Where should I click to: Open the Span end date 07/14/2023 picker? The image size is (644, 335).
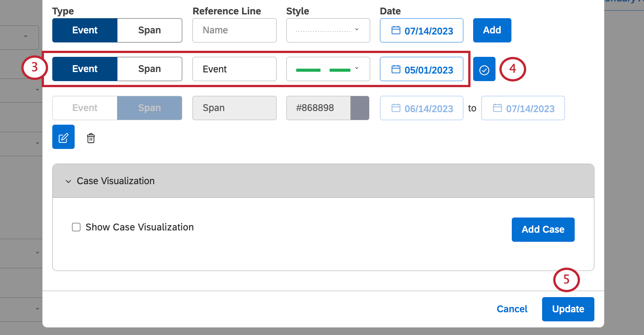pos(523,108)
